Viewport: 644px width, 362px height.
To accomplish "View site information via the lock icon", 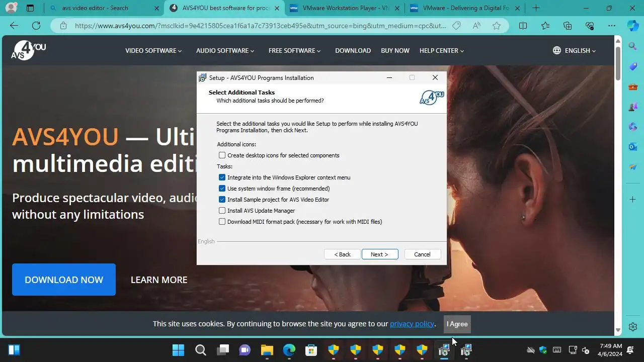I will (x=63, y=26).
